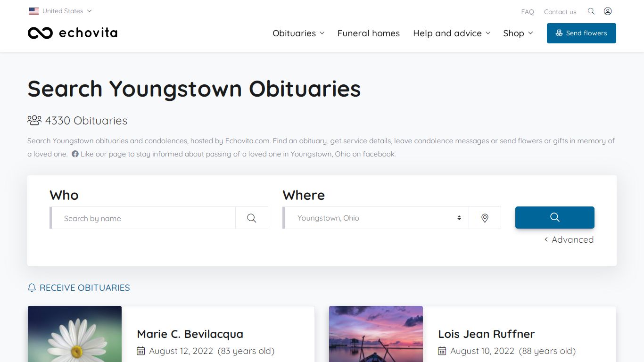Open the Youngstown, Ohio location dropdown
Viewport: 644px width, 362px height.
click(377, 218)
